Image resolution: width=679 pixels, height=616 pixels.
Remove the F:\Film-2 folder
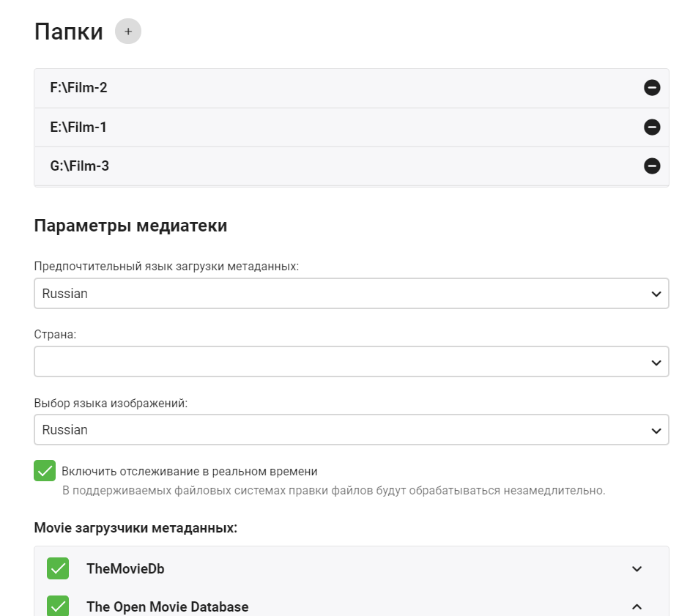point(651,88)
